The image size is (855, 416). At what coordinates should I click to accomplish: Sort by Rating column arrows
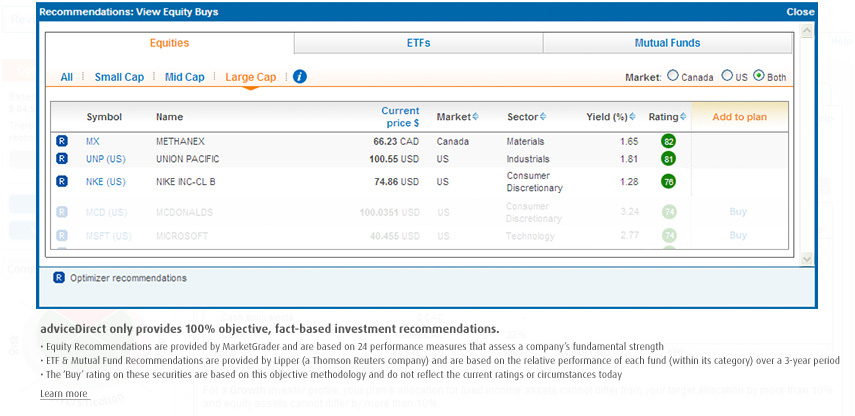(x=684, y=117)
